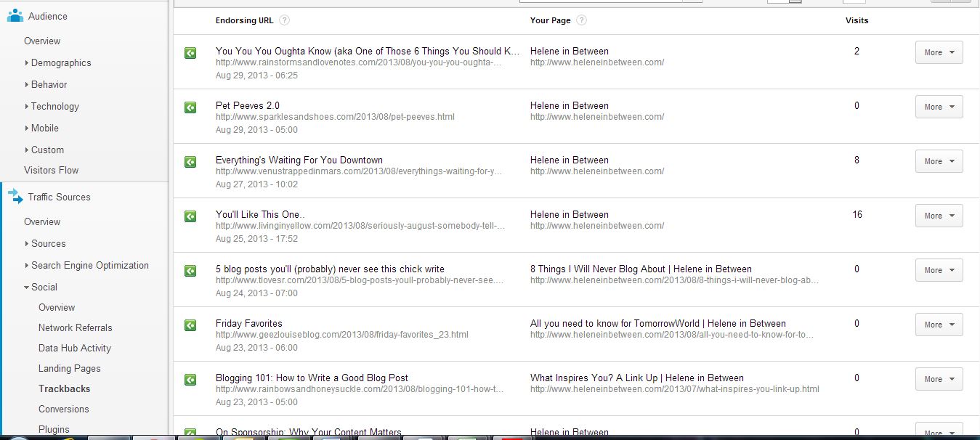The width and height of the screenshot is (980, 440).
Task: Open 'Pet Peeves 2.0' endorsing link
Action: [248, 106]
